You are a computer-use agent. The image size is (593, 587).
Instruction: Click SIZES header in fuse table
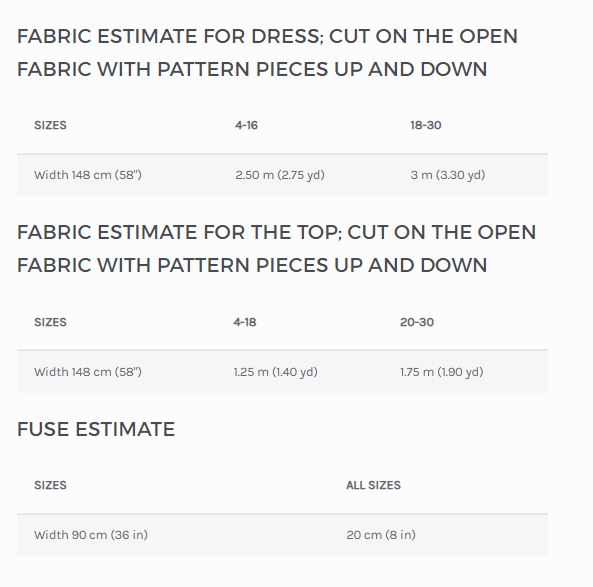(x=50, y=485)
